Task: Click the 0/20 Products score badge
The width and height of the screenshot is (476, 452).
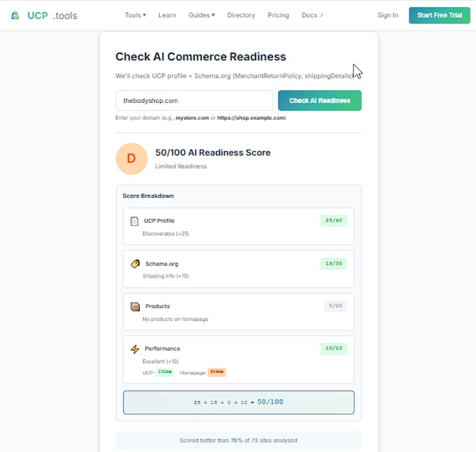Action: 335,306
